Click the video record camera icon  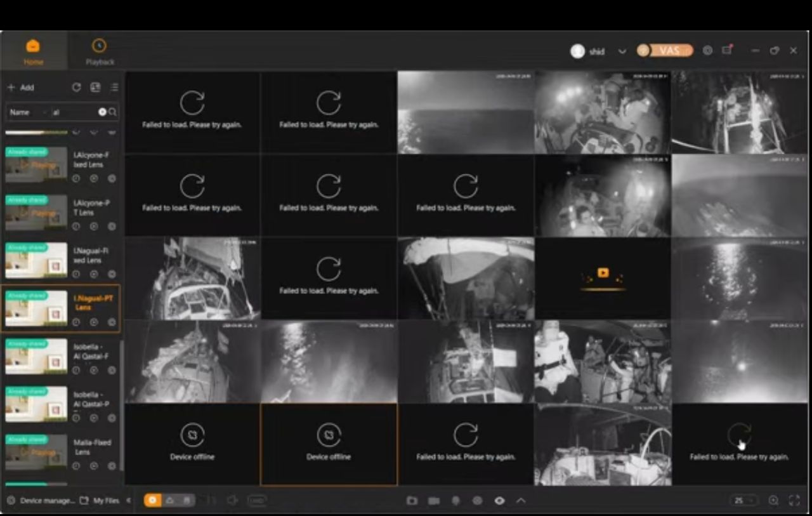(434, 501)
